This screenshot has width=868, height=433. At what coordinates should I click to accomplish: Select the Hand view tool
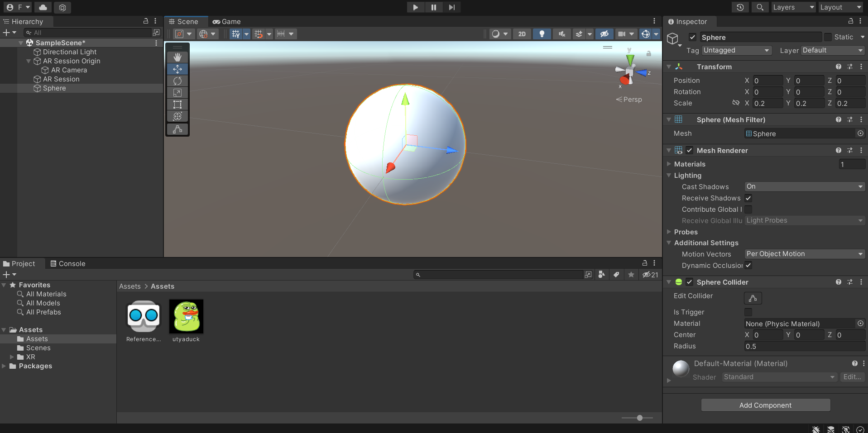point(177,57)
